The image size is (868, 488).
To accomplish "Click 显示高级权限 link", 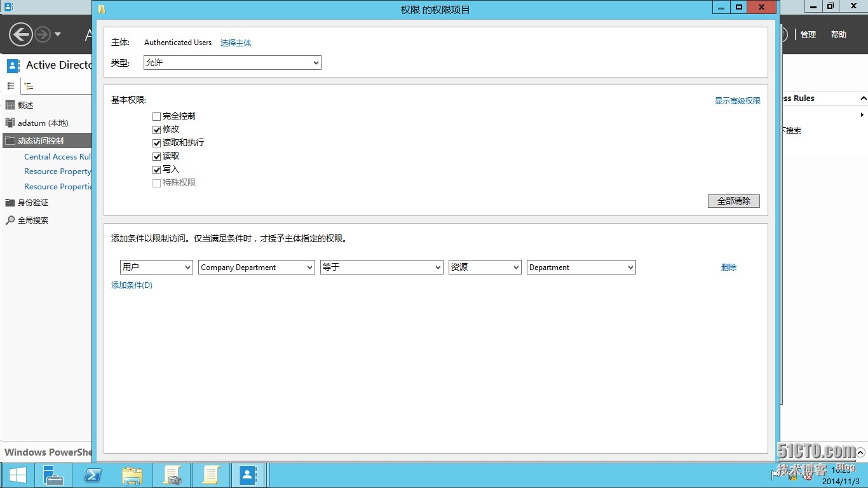I will 737,100.
